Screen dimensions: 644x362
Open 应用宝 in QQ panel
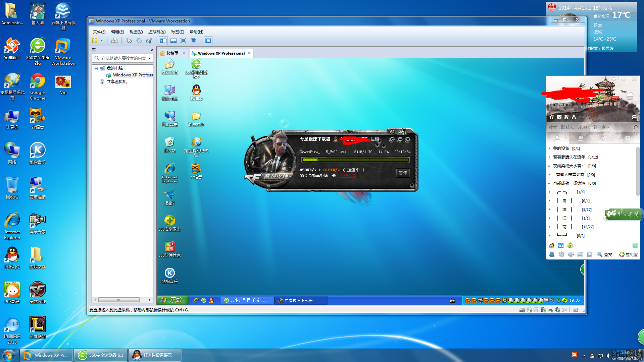(x=628, y=255)
